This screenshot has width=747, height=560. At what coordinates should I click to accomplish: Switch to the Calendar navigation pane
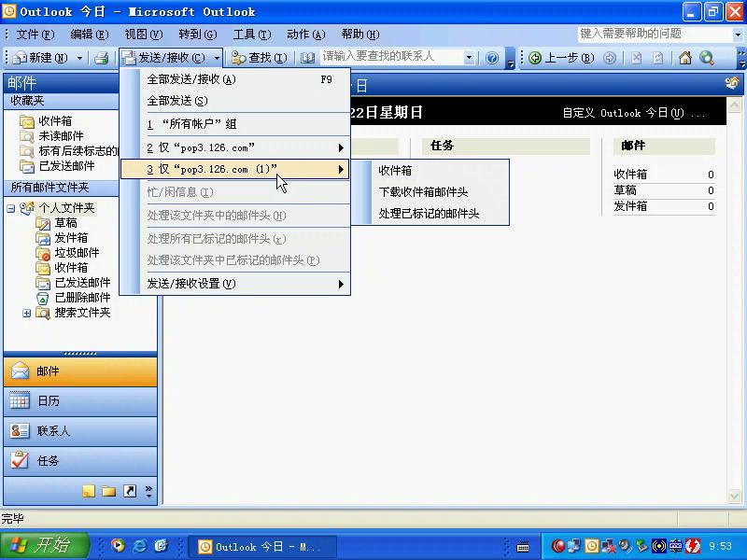(80, 401)
